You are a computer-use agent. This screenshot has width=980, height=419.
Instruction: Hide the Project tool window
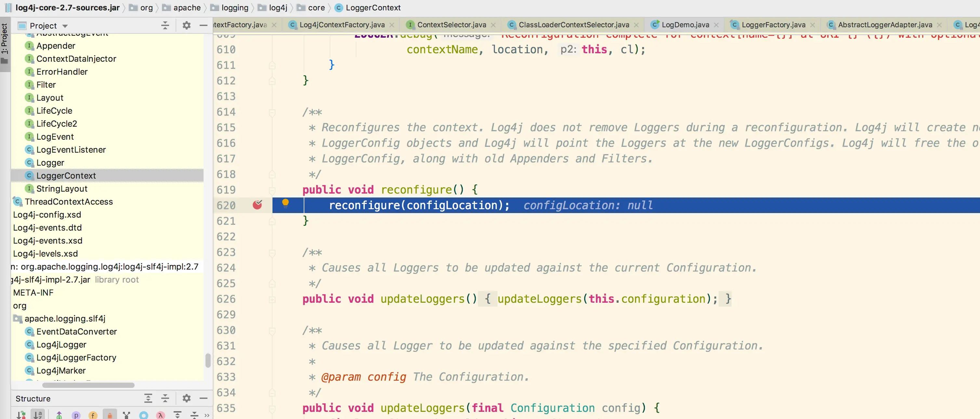204,25
